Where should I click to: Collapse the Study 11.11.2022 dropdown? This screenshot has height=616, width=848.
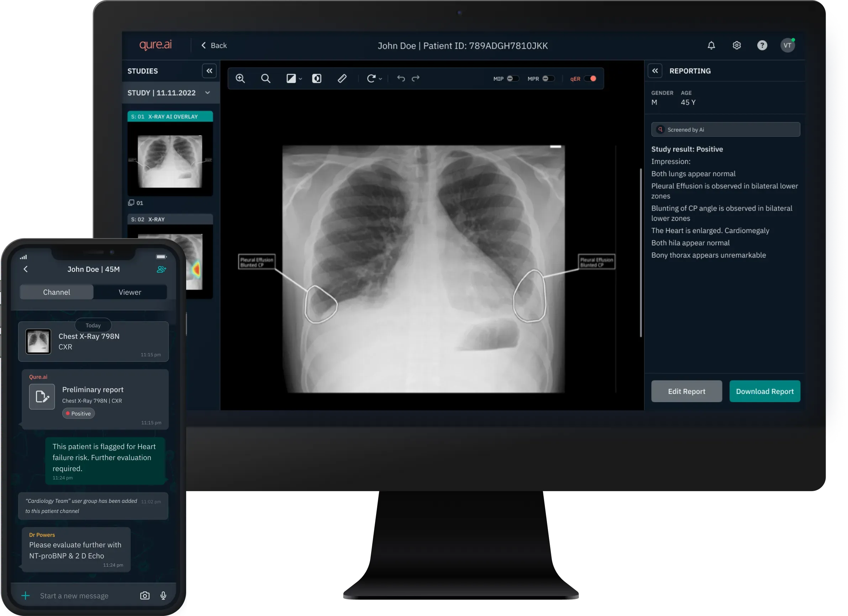point(207,93)
